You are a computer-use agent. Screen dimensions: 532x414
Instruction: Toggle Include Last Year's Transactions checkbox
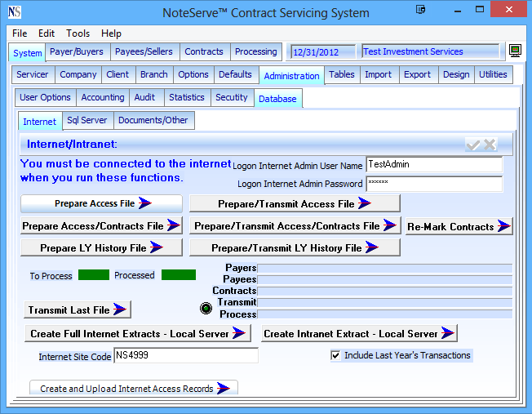click(x=335, y=356)
